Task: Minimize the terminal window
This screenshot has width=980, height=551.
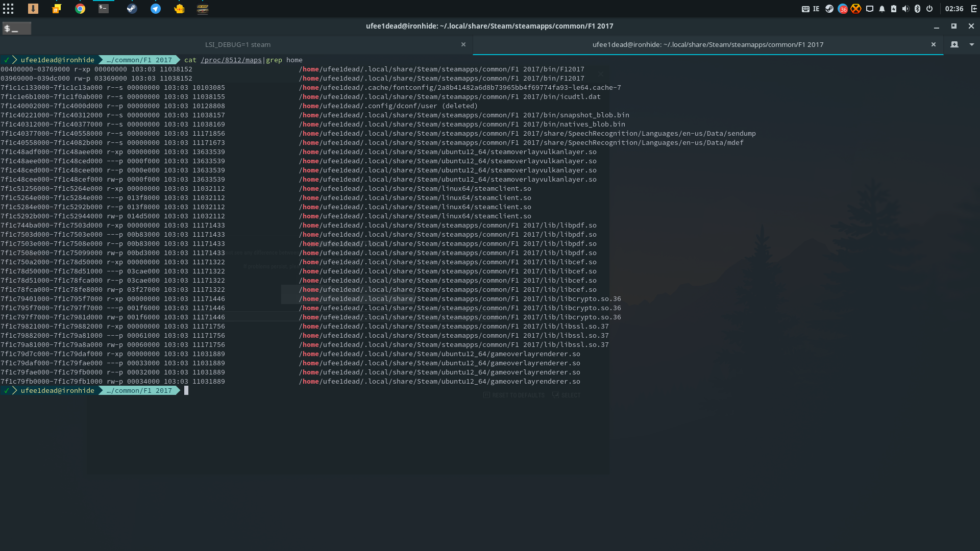Action: (x=937, y=26)
